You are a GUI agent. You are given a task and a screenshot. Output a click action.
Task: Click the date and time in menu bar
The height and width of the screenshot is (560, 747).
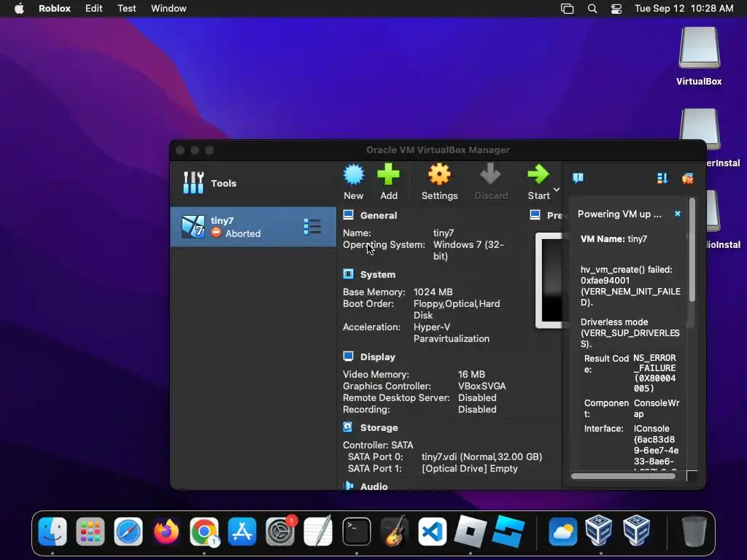click(x=684, y=9)
